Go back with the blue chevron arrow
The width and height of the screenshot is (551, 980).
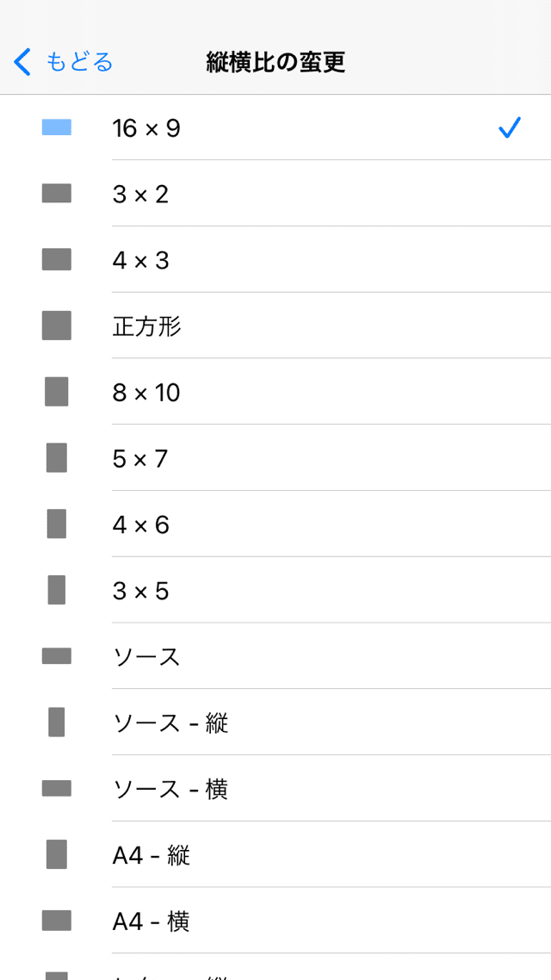[x=22, y=62]
